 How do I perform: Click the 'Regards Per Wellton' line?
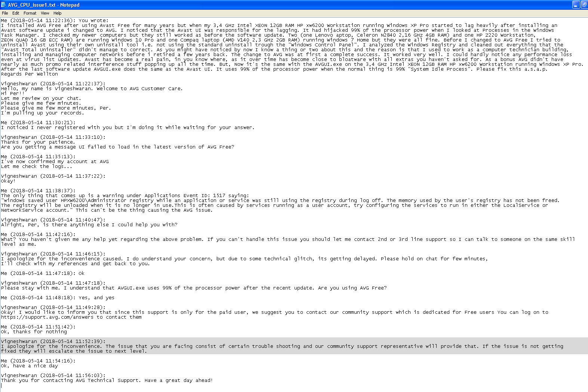coord(29,74)
